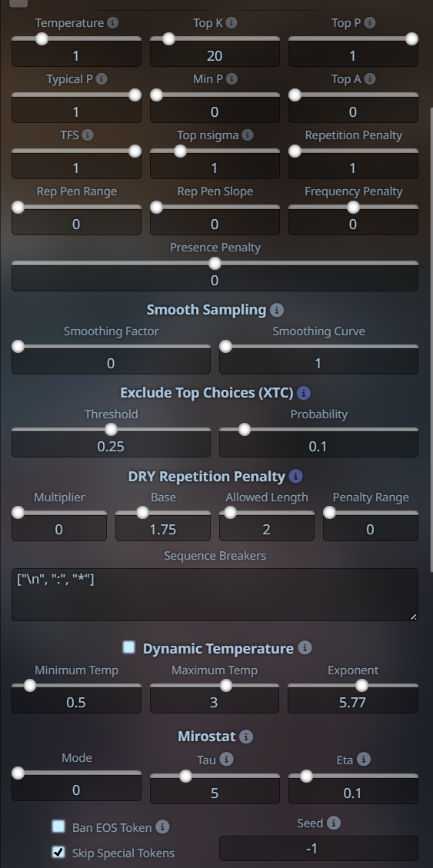Click the Temperature info icon
The width and height of the screenshot is (433, 868).
click(112, 23)
